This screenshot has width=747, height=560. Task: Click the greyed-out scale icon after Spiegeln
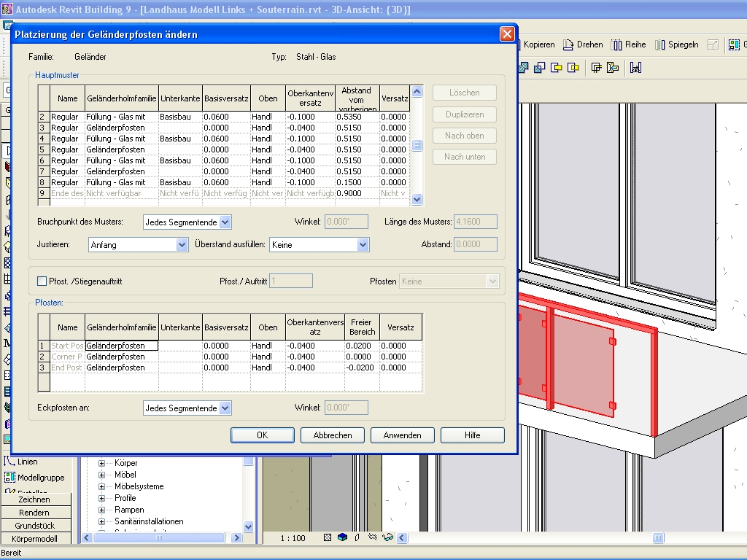point(713,44)
